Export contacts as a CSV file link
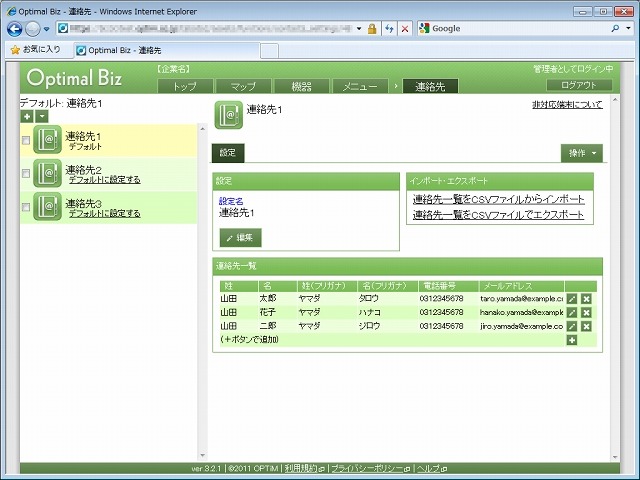This screenshot has width=640, height=480. tap(498, 215)
